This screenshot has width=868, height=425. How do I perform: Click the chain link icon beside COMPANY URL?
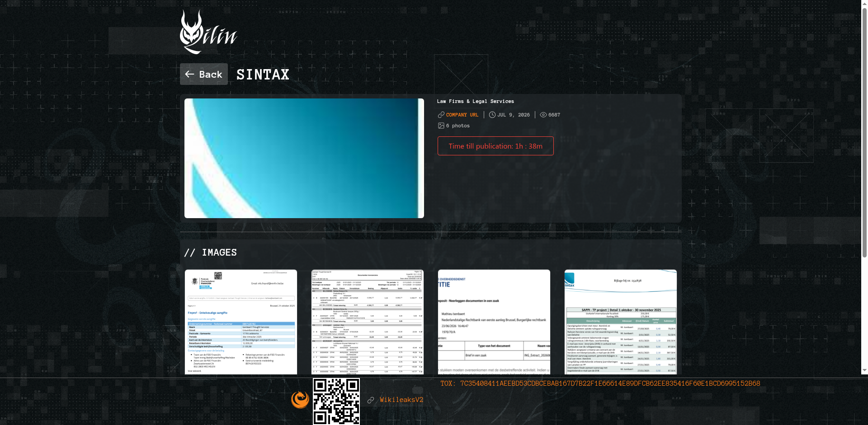(x=441, y=115)
